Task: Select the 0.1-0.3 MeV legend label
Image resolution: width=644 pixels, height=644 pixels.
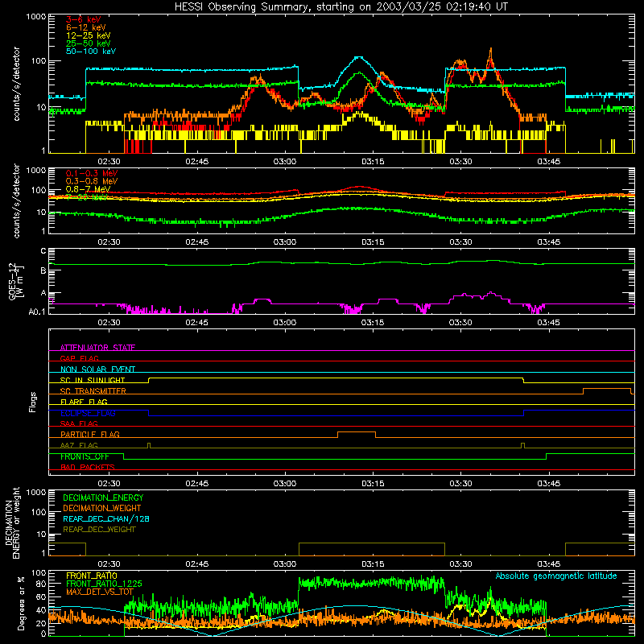Action: coord(92,173)
